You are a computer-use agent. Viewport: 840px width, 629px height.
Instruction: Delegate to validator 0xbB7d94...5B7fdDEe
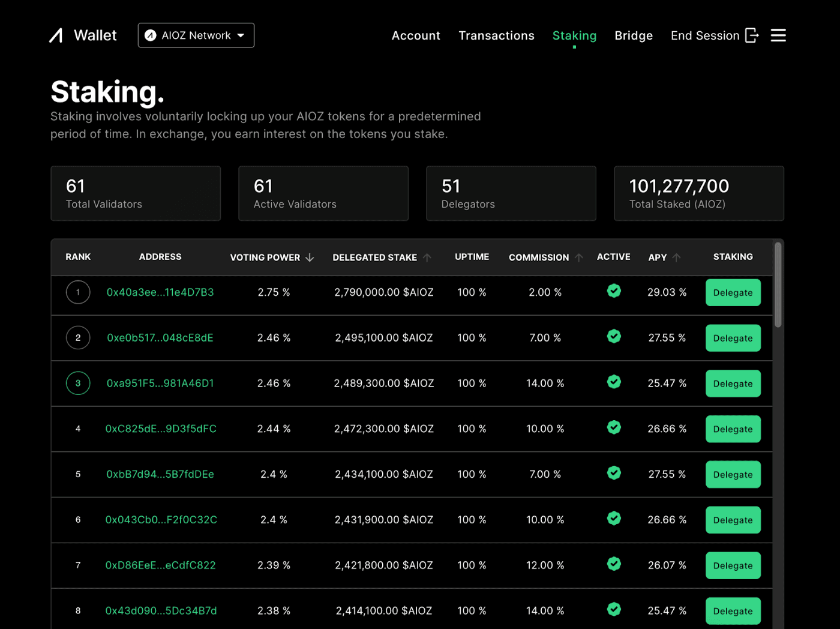click(733, 475)
